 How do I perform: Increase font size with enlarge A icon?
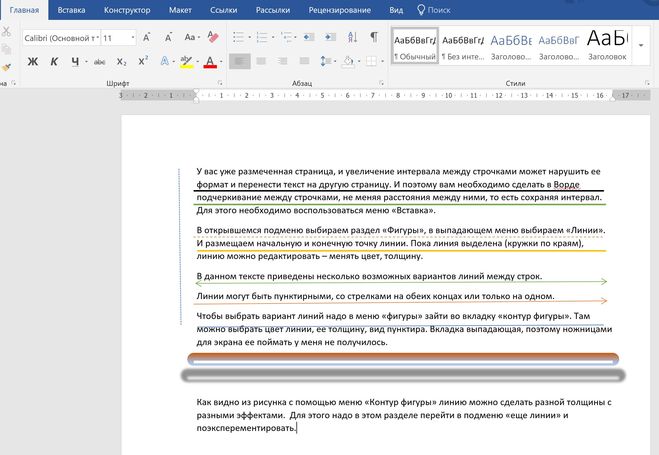[x=146, y=38]
